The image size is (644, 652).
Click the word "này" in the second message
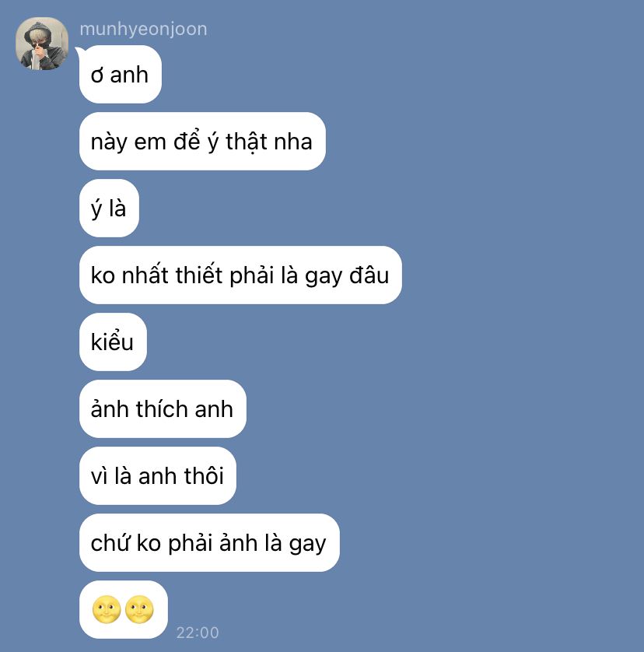pyautogui.click(x=109, y=142)
